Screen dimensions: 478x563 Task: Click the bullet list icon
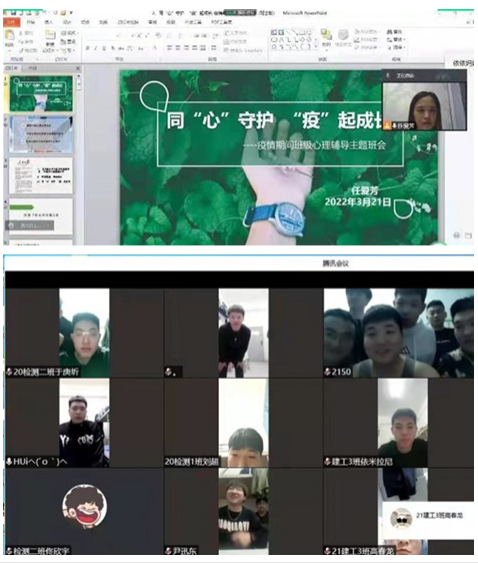click(171, 36)
